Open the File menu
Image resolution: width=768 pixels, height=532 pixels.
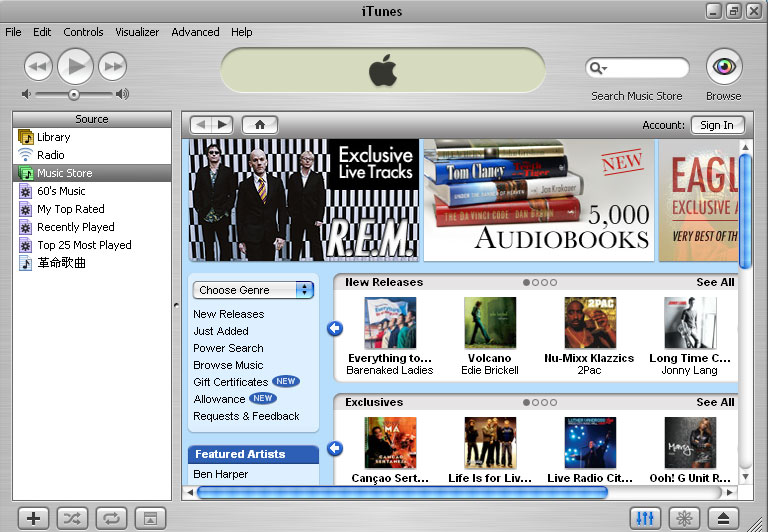click(x=13, y=32)
